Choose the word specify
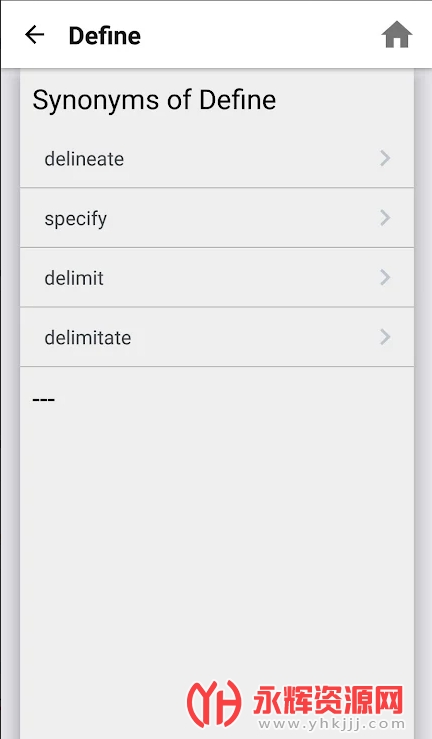The height and width of the screenshot is (739, 432). [76, 219]
